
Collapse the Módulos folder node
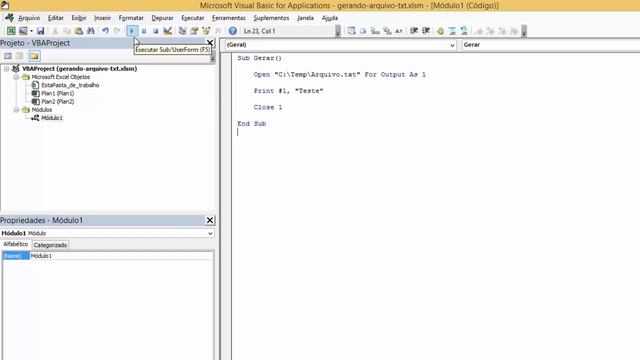[16, 110]
